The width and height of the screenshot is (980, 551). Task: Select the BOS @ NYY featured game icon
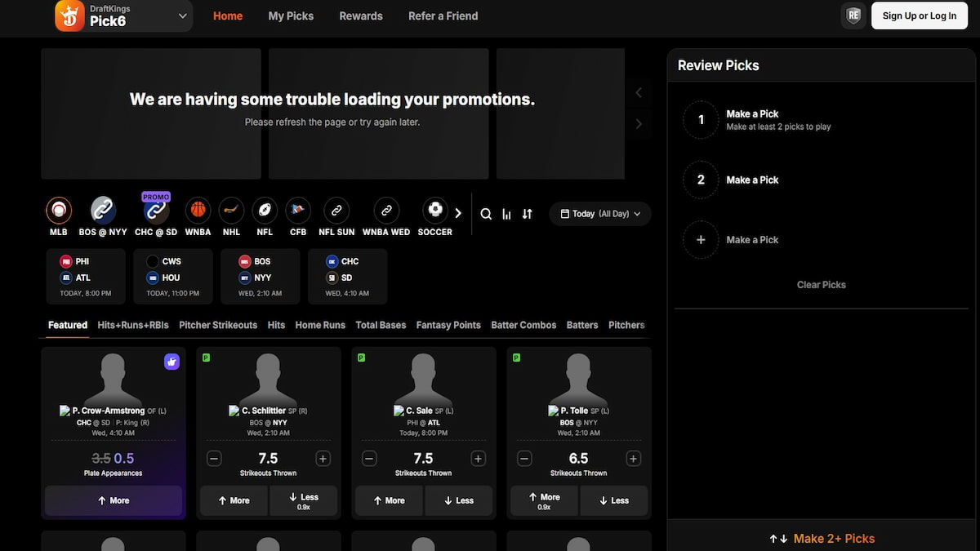pyautogui.click(x=103, y=211)
